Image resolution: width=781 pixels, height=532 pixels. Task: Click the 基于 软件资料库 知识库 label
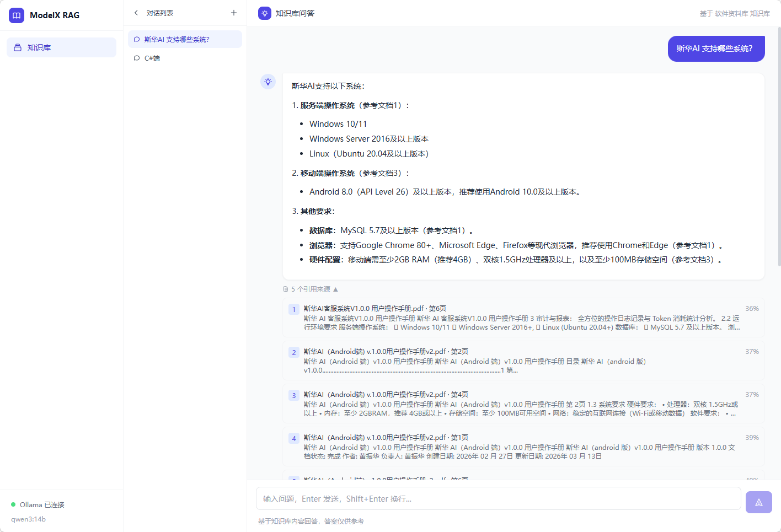[x=735, y=13]
